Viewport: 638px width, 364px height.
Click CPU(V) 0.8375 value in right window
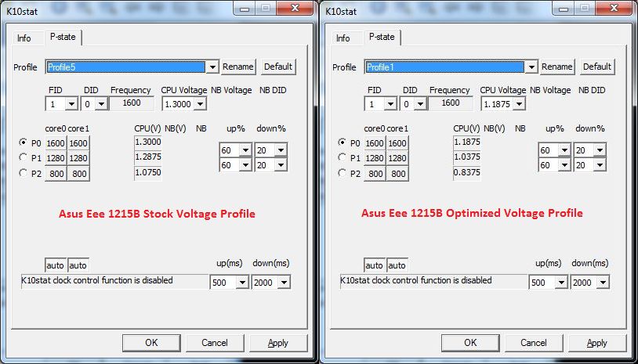[466, 173]
